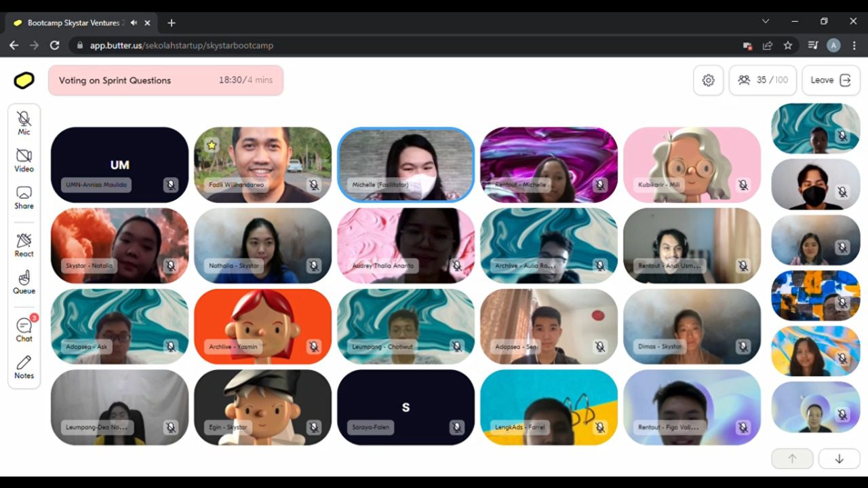
Task: Open the 35/100 participants list
Action: tap(762, 80)
